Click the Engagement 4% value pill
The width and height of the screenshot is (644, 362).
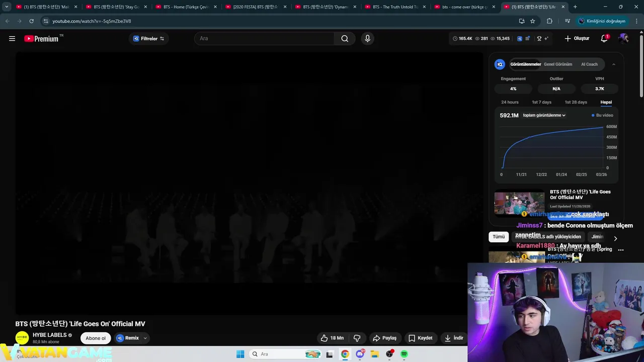click(x=513, y=88)
